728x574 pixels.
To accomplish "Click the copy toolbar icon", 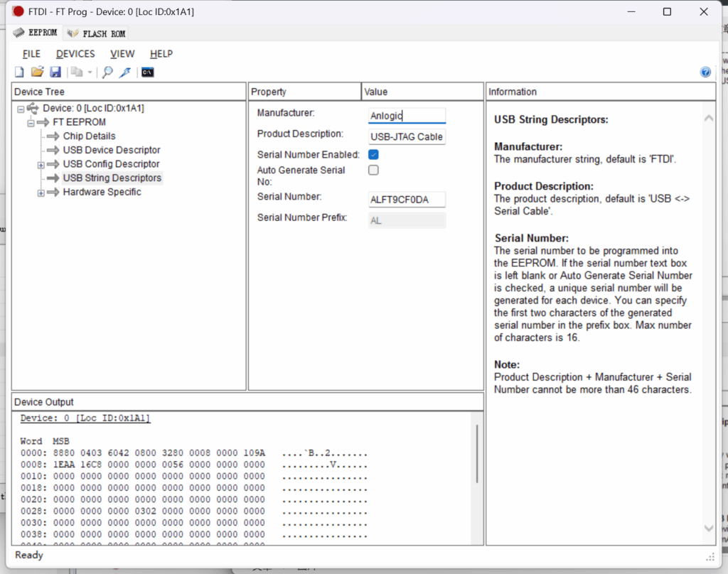I will [x=77, y=72].
